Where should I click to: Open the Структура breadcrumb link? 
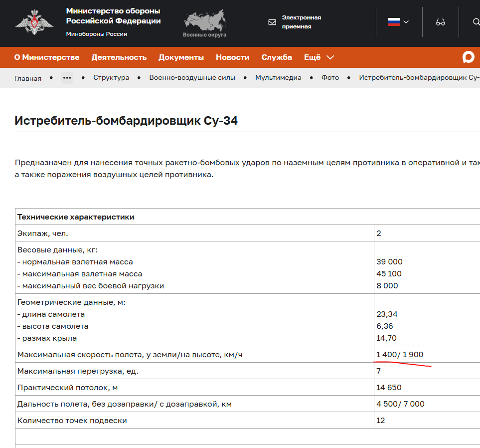(x=111, y=77)
